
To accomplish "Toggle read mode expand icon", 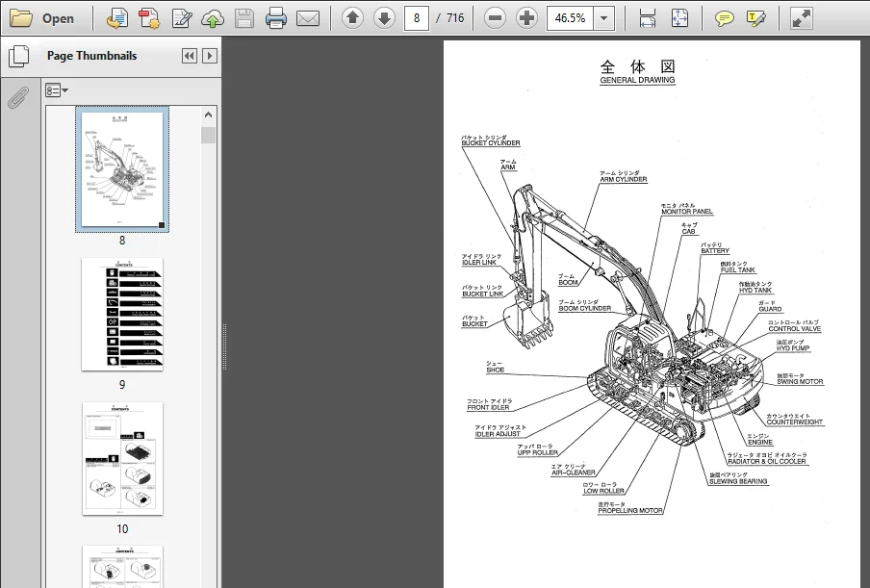I will 802,18.
